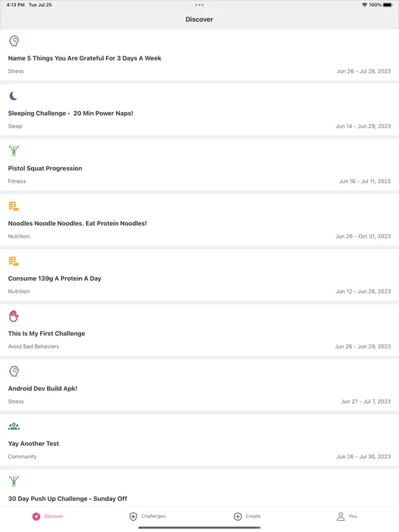Switch to the Challenges tab
The height and width of the screenshot is (532, 399).
(x=148, y=516)
